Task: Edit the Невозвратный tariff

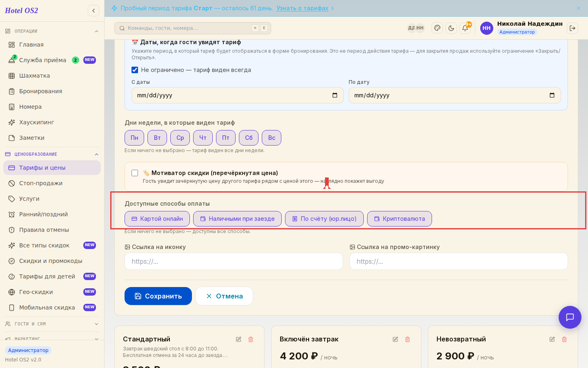Action: 552,339
